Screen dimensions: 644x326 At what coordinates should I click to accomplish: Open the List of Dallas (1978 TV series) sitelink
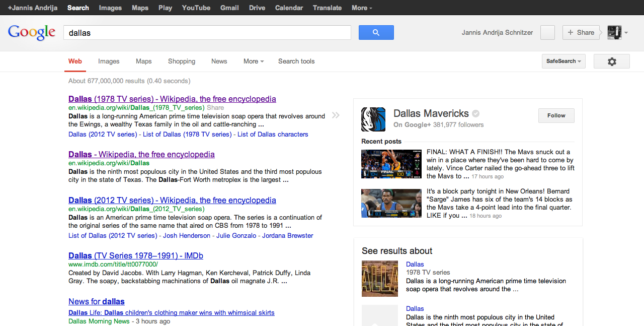187,134
